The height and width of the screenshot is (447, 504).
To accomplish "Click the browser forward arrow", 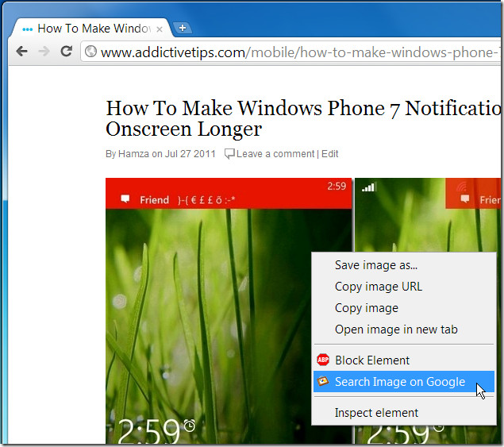I will click(44, 51).
